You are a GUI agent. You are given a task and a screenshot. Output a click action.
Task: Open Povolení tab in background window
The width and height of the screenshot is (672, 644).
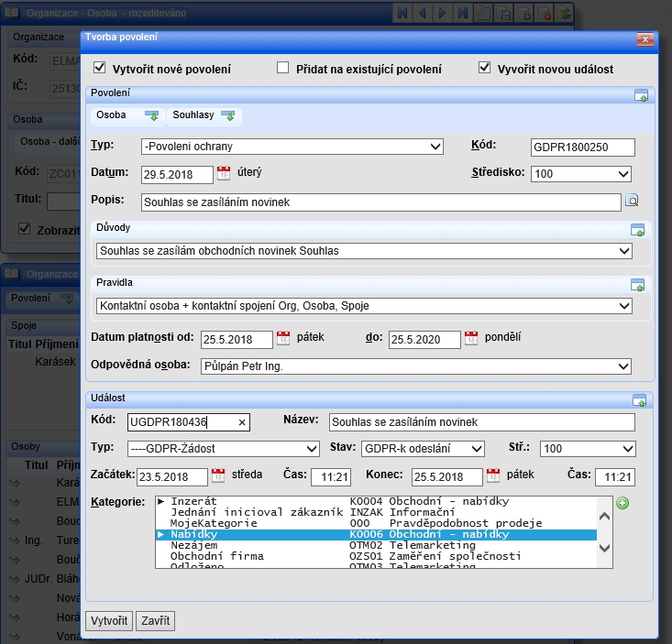point(40,298)
